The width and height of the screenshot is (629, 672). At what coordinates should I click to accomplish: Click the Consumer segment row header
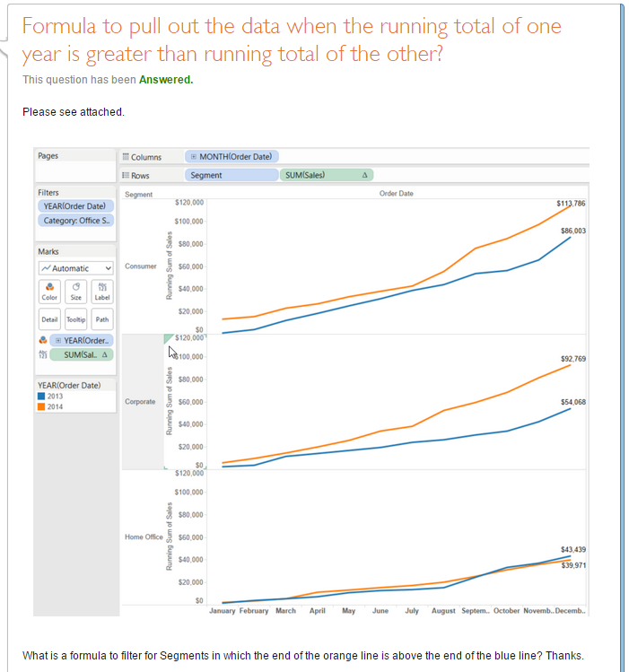pyautogui.click(x=141, y=266)
